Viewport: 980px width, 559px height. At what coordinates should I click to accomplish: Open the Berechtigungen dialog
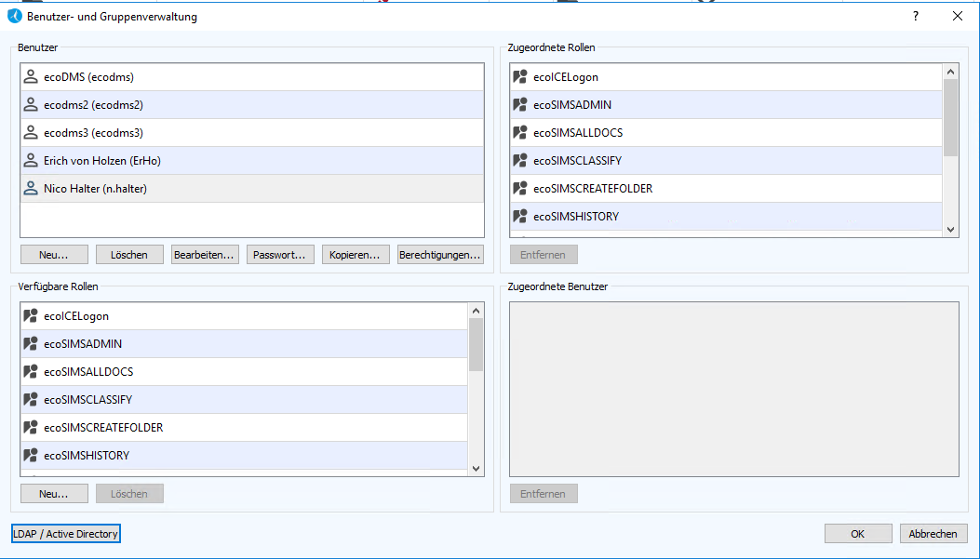(x=440, y=255)
